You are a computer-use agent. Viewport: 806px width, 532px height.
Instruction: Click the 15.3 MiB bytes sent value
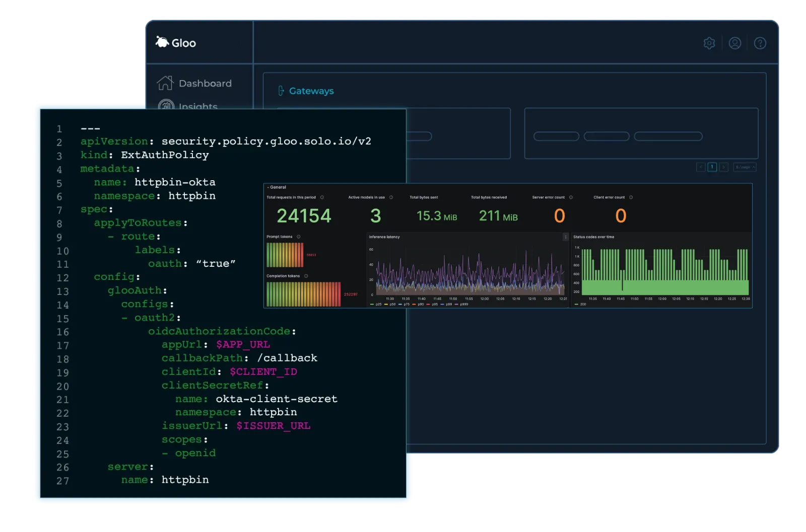coord(437,216)
